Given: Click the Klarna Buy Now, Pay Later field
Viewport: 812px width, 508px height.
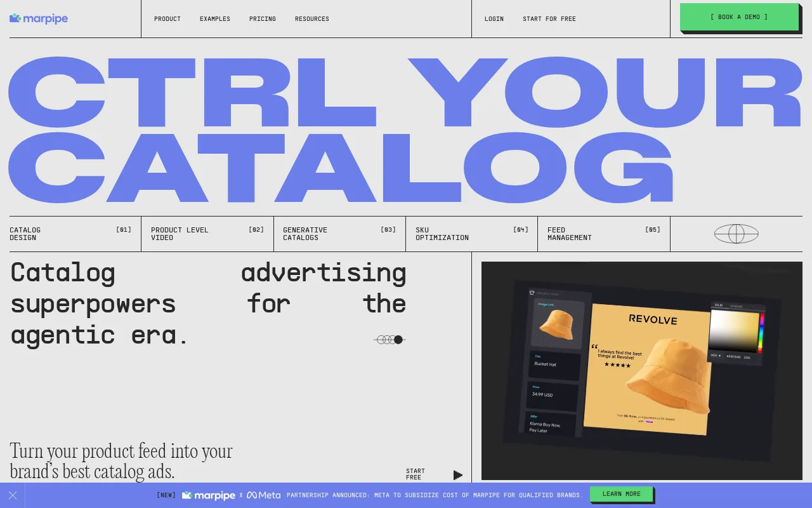Looking at the screenshot, I should tap(550, 425).
